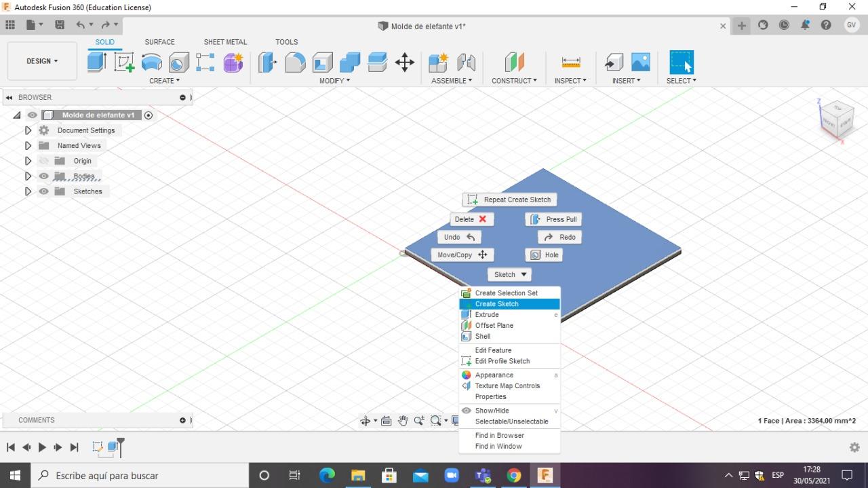
Task: Click the Job Status clock icon
Action: [784, 25]
